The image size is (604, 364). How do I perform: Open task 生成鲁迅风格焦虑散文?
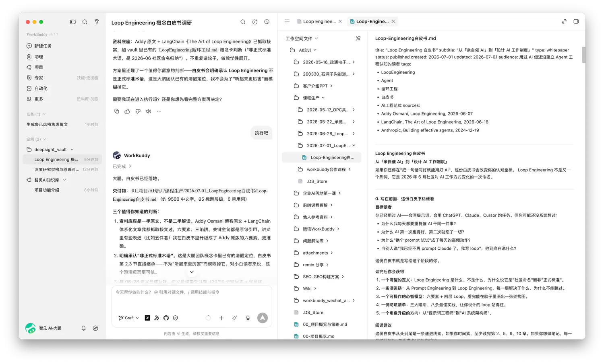pyautogui.click(x=62, y=125)
